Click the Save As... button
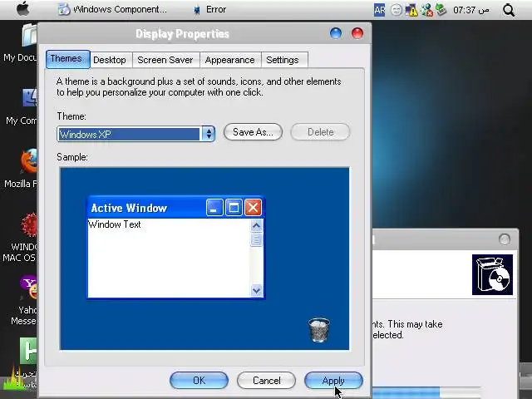The image size is (532, 399). coord(253,131)
